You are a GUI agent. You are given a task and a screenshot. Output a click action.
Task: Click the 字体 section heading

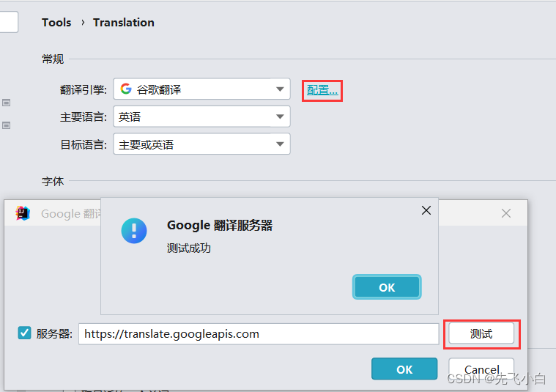[53, 181]
